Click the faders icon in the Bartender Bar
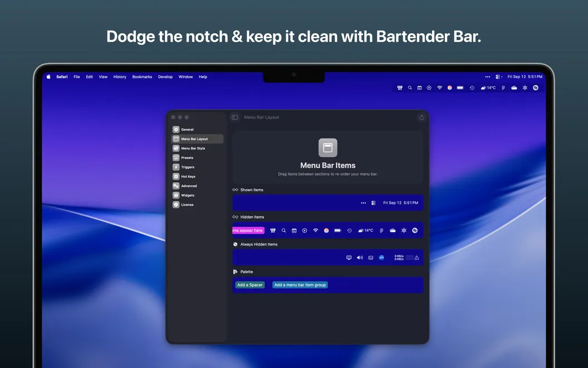588x368 pixels. (400, 88)
